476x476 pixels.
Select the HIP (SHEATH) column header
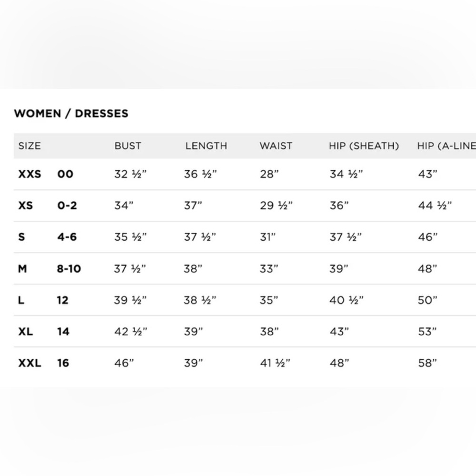point(364,146)
